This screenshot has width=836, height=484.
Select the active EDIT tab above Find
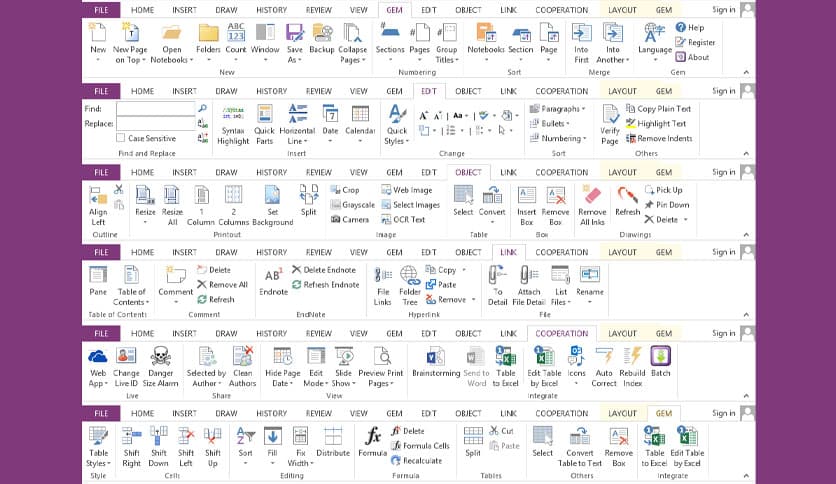coord(429,91)
